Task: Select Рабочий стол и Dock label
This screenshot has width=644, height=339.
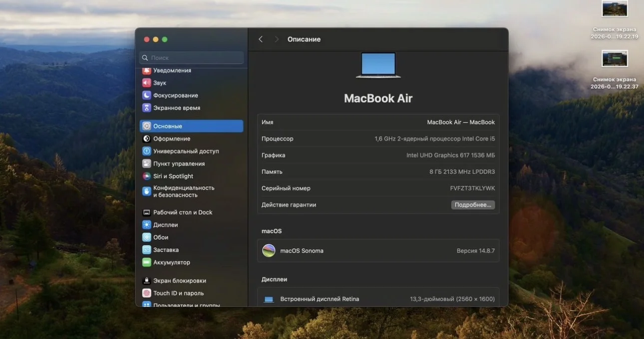Action: (x=183, y=212)
